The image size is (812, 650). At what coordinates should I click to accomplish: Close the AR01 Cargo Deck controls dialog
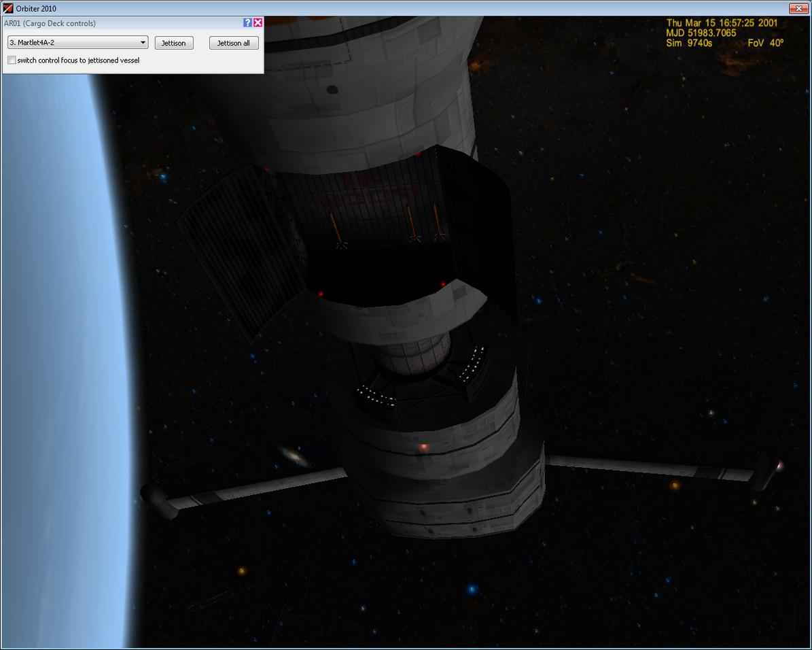[x=258, y=22]
